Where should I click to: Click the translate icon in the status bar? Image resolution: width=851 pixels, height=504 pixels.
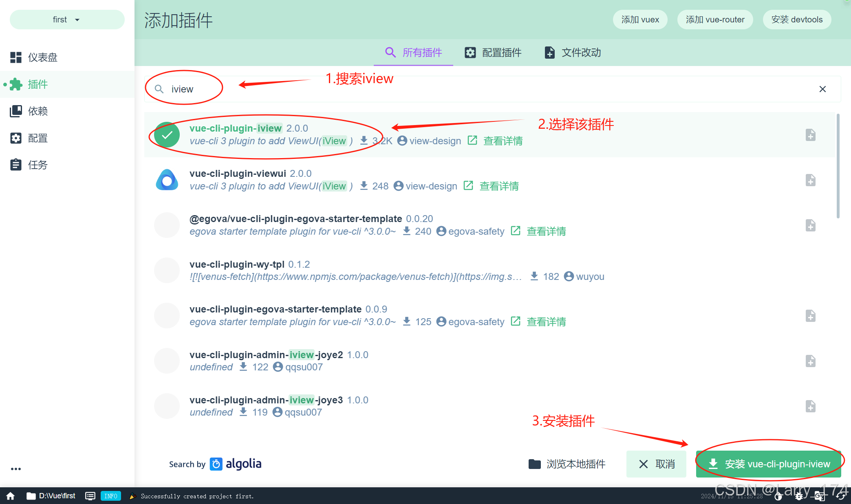pyautogui.click(x=820, y=497)
